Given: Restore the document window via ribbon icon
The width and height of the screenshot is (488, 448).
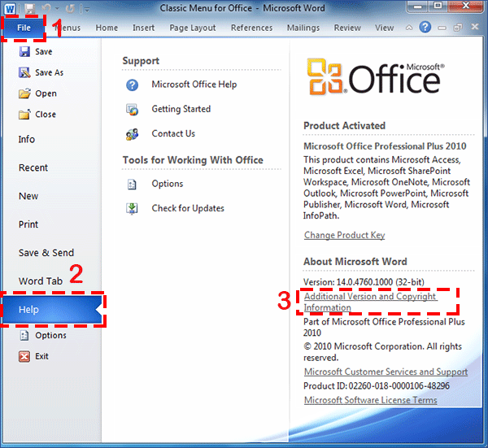Looking at the screenshot, I should point(458,28).
